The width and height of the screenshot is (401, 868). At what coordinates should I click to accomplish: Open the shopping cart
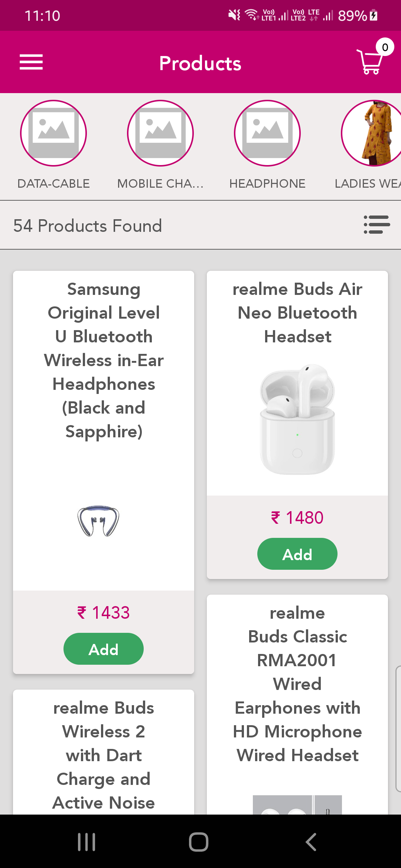[371, 61]
